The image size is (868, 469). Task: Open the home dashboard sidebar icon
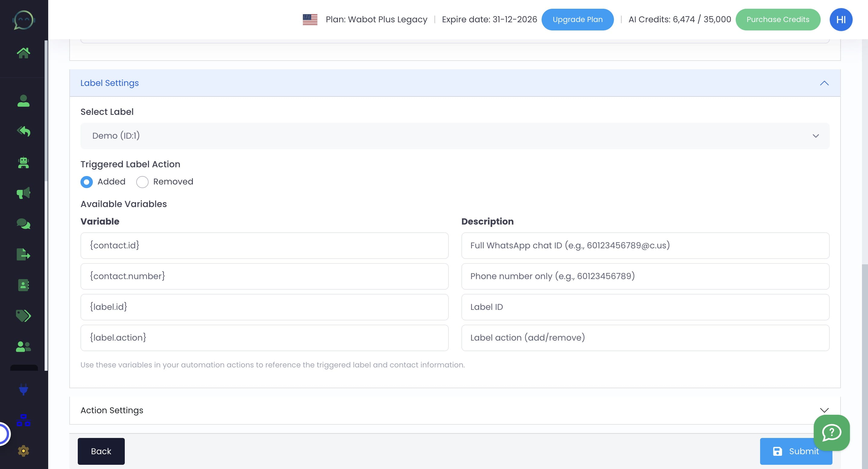(23, 53)
